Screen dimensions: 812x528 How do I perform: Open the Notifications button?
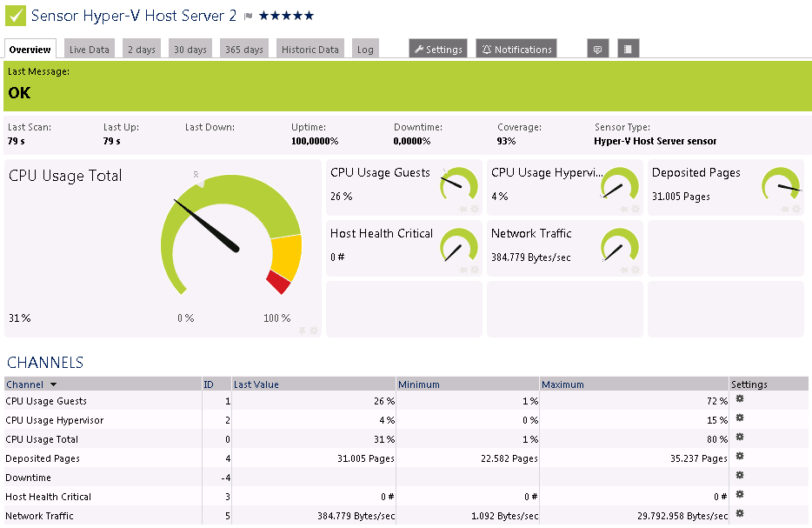(516, 50)
